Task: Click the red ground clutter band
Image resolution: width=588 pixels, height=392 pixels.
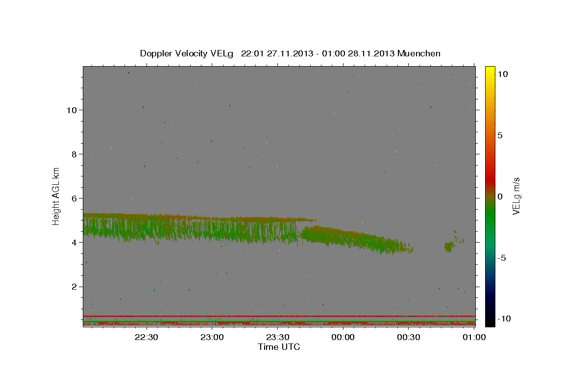Action: pyautogui.click(x=279, y=317)
